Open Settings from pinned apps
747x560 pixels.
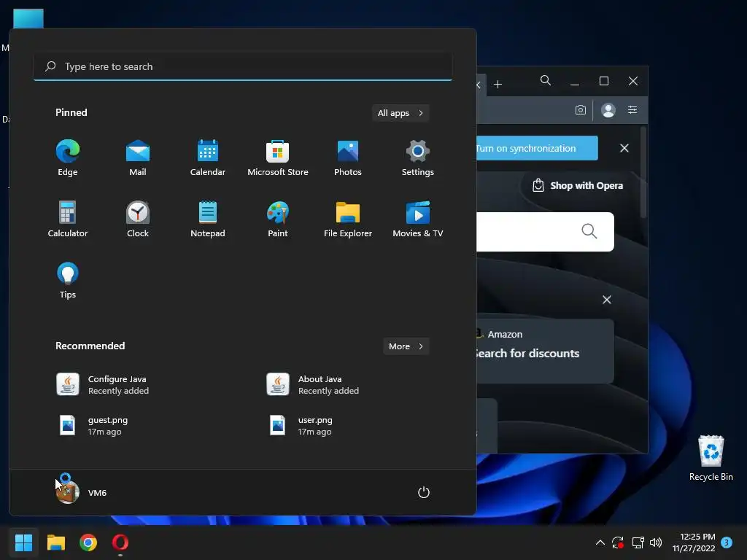(x=418, y=158)
